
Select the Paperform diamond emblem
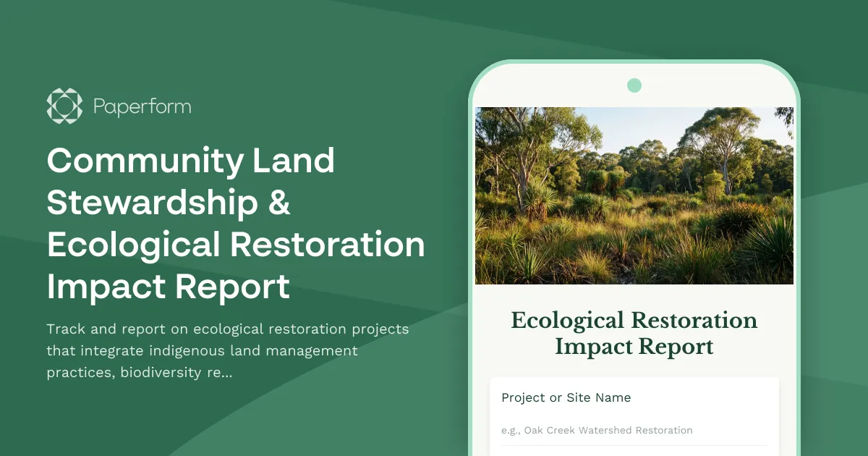[64, 106]
